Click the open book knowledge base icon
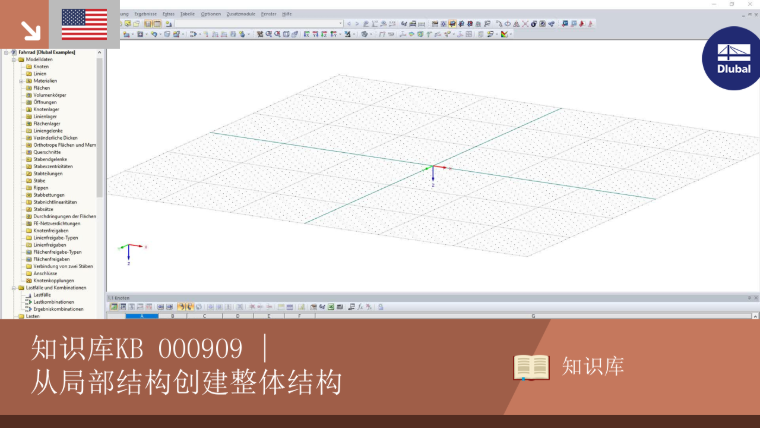The width and height of the screenshot is (760, 428). tap(531, 367)
